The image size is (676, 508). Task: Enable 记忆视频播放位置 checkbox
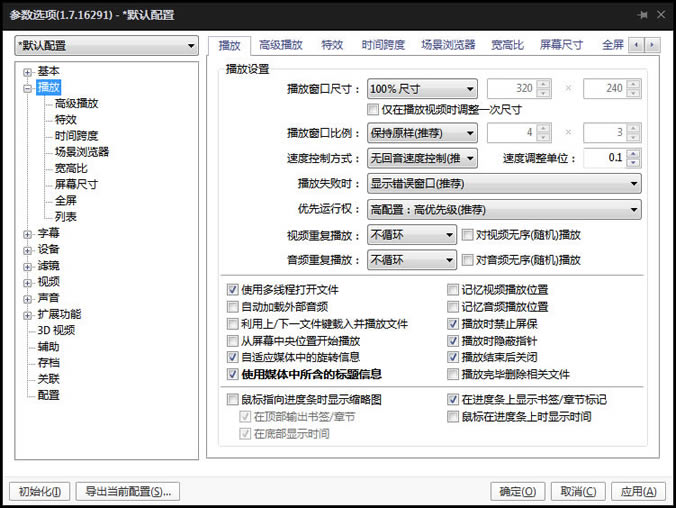click(x=453, y=290)
